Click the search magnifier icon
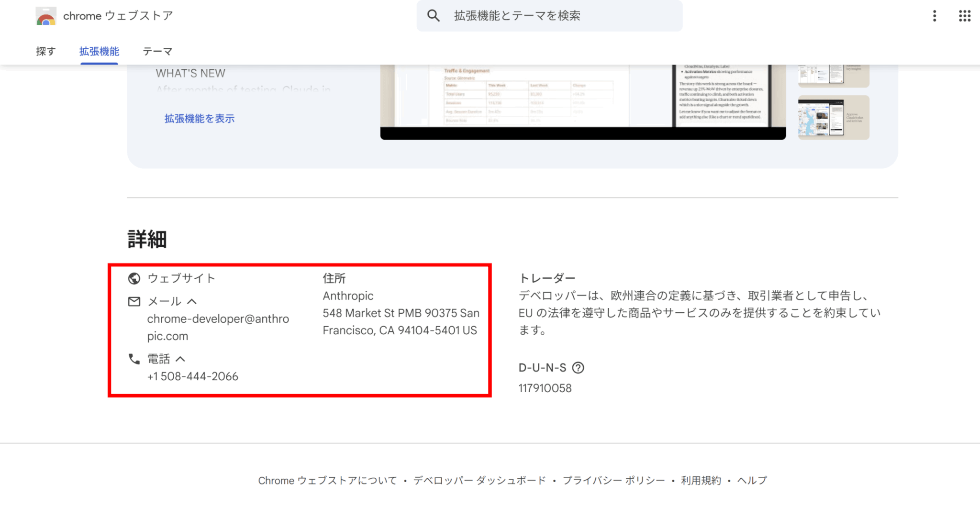The width and height of the screenshot is (980, 505). pos(434,16)
